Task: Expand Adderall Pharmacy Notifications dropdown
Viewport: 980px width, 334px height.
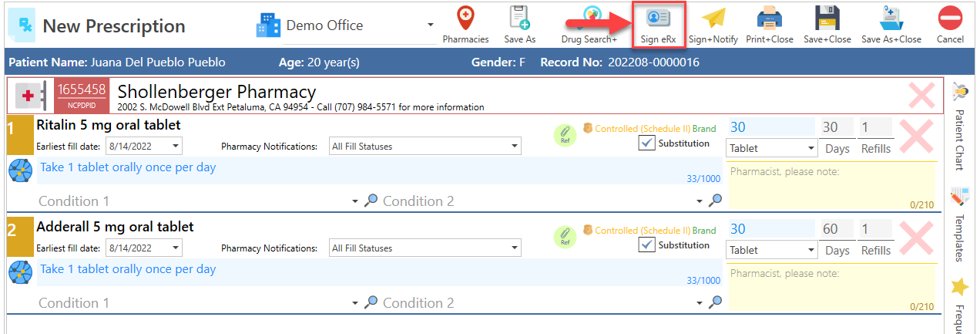Action: [x=514, y=248]
